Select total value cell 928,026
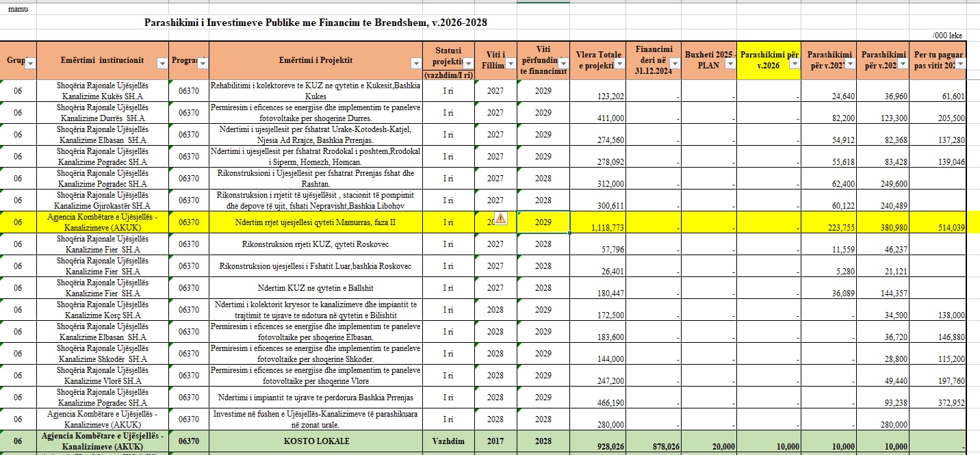 pos(598,441)
